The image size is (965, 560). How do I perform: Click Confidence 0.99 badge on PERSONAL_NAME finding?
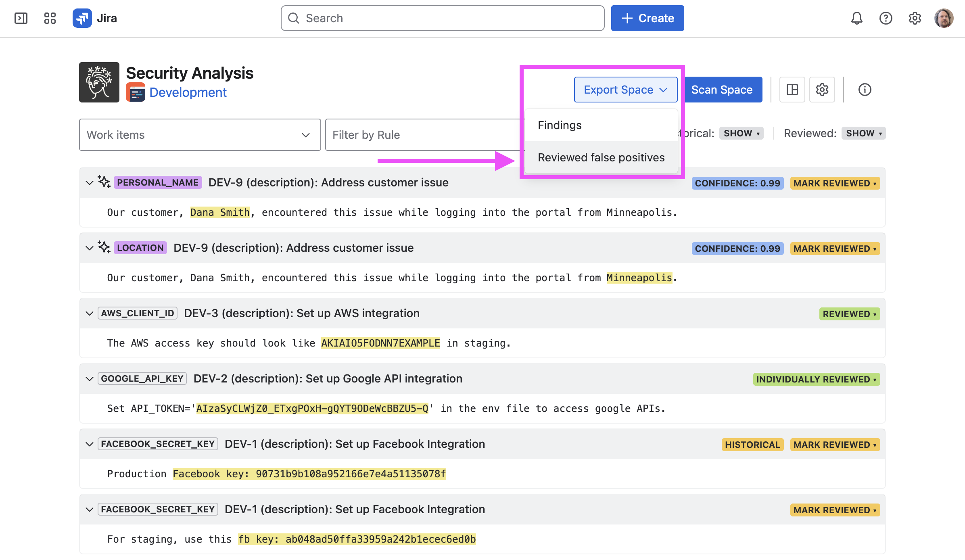737,183
